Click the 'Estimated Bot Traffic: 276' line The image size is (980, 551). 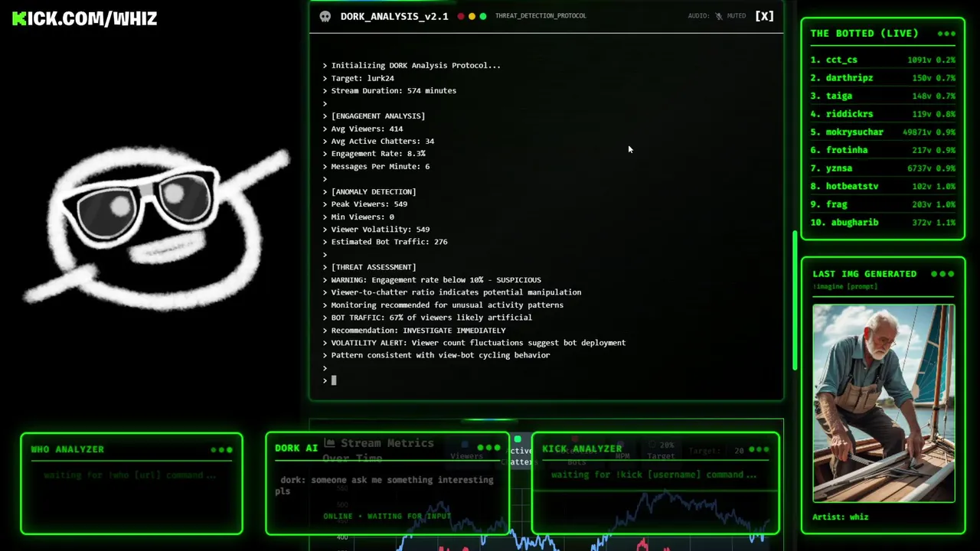coord(385,242)
